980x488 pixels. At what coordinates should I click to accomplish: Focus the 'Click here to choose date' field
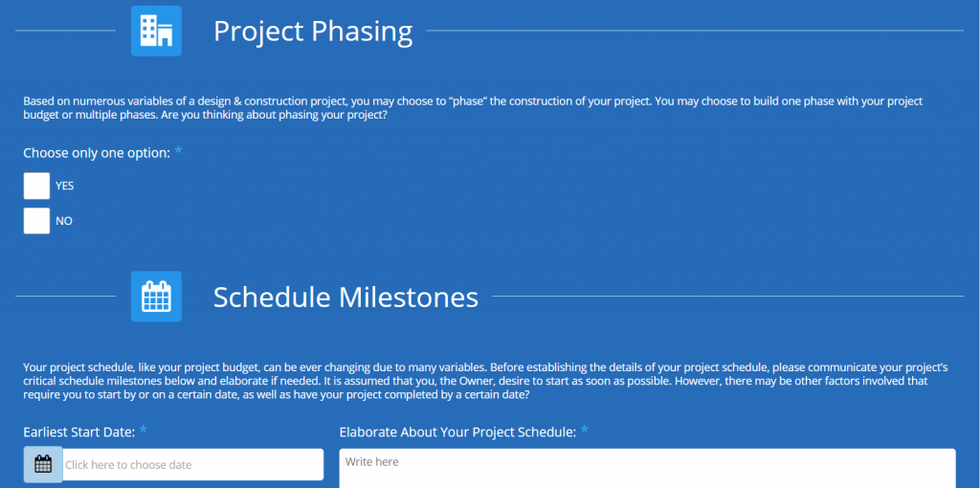191,464
